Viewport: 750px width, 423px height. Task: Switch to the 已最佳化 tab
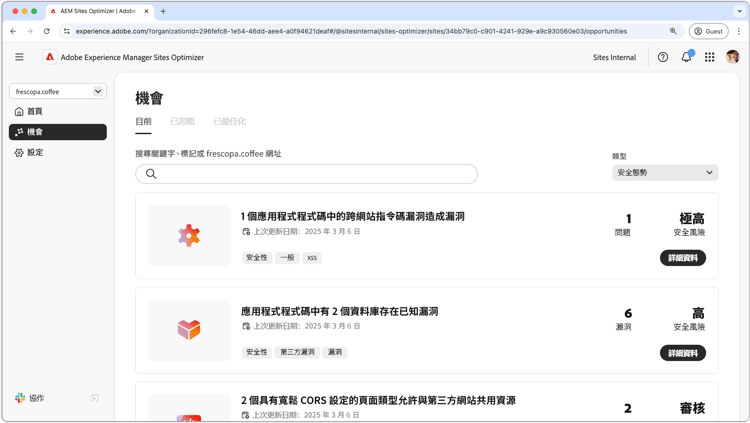[230, 122]
